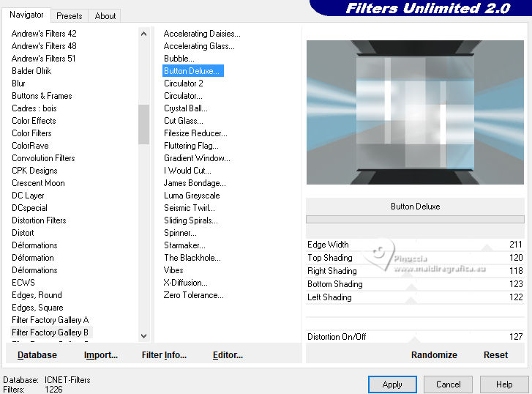Choose Seismic Twirl filter
The image size is (532, 394).
coord(190,208)
